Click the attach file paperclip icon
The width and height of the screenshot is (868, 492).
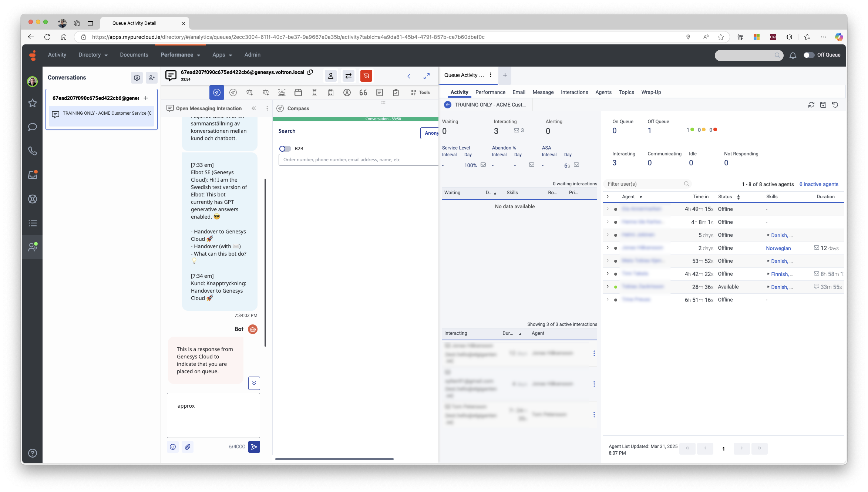[188, 447]
